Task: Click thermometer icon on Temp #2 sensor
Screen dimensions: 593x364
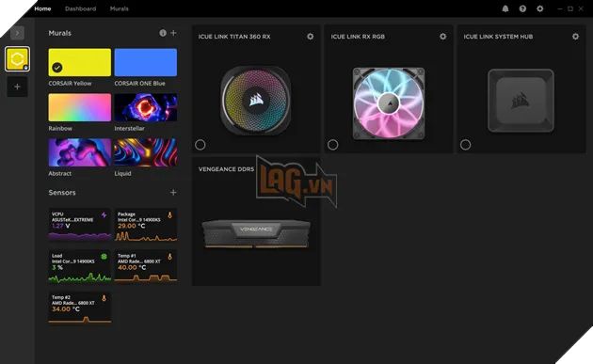Action: [x=104, y=298]
